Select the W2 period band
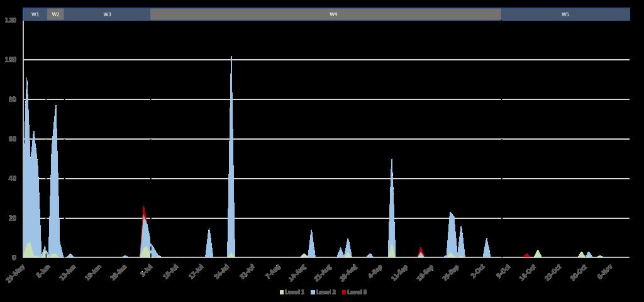Image resolution: width=644 pixels, height=302 pixels. tap(55, 14)
